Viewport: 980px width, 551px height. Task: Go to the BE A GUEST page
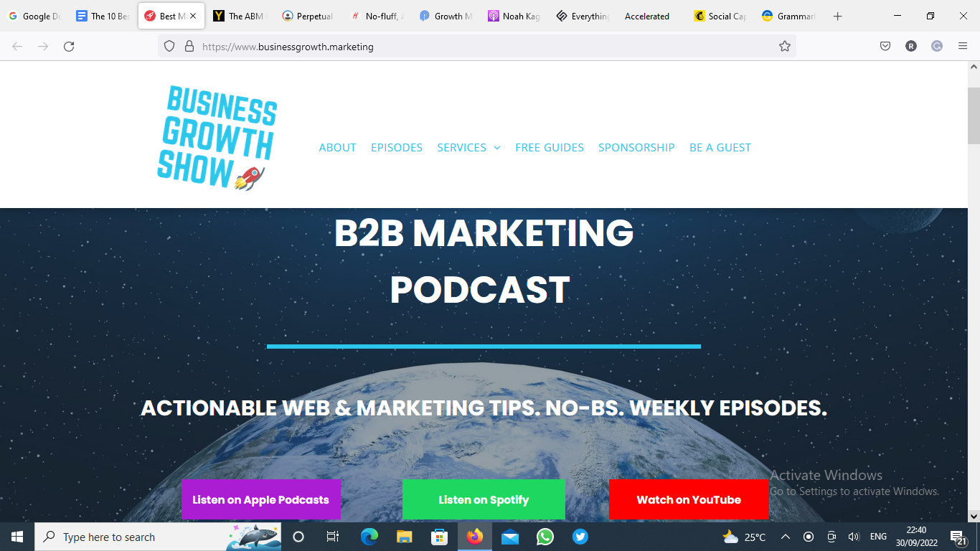click(x=720, y=147)
